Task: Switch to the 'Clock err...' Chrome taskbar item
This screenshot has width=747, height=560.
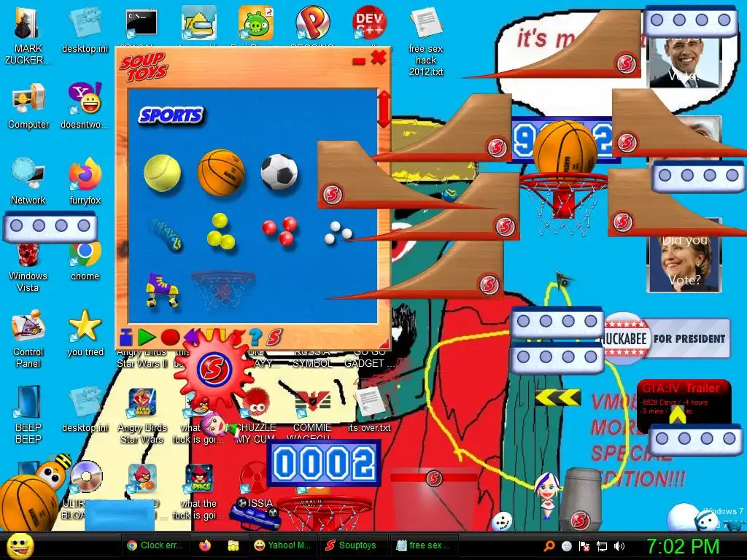Action: (x=155, y=545)
